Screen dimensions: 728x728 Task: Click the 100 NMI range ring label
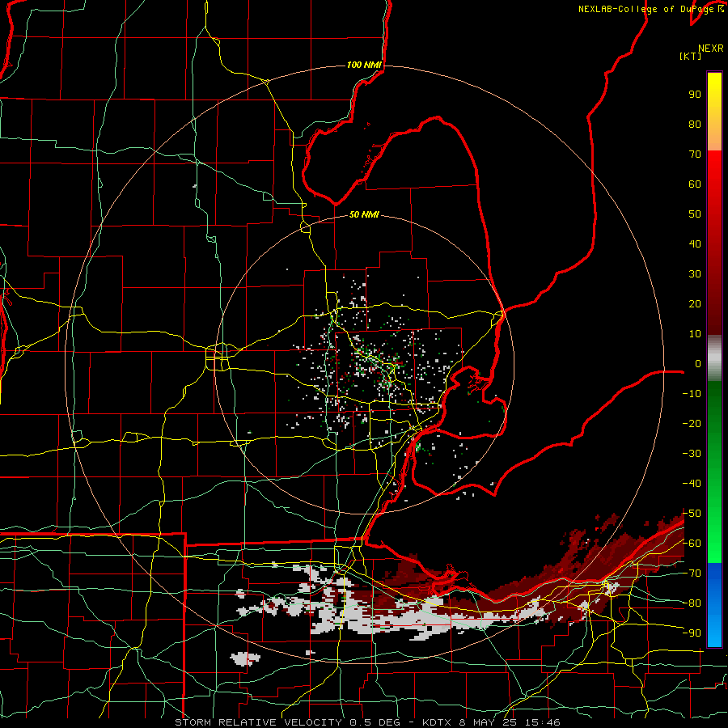coord(364,65)
